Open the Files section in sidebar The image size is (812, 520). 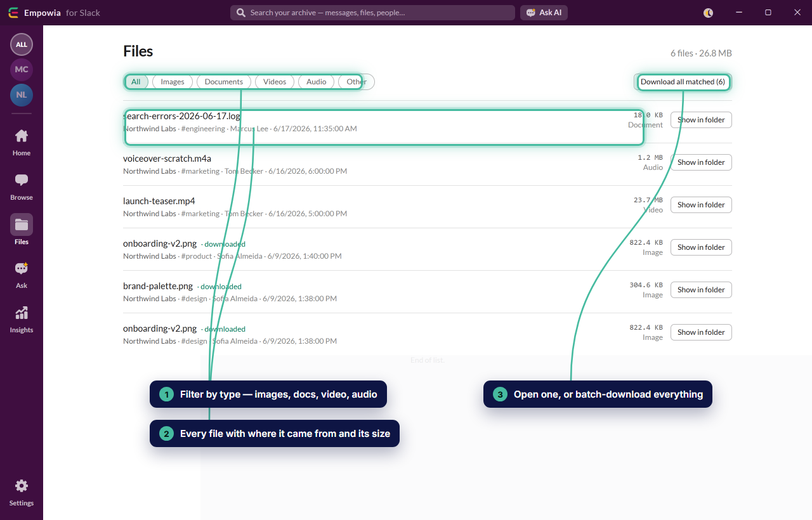[22, 231]
